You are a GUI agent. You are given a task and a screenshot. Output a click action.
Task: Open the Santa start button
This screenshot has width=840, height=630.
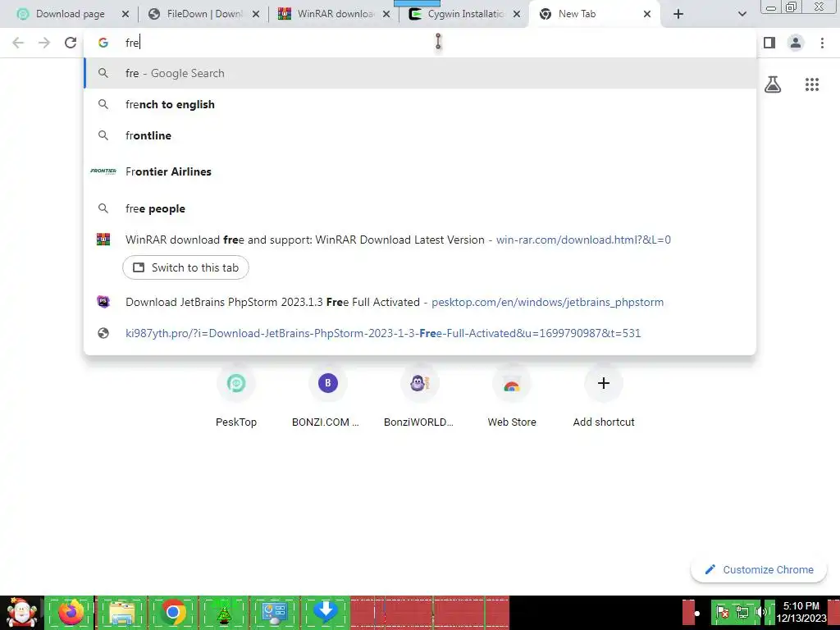[x=21, y=613]
